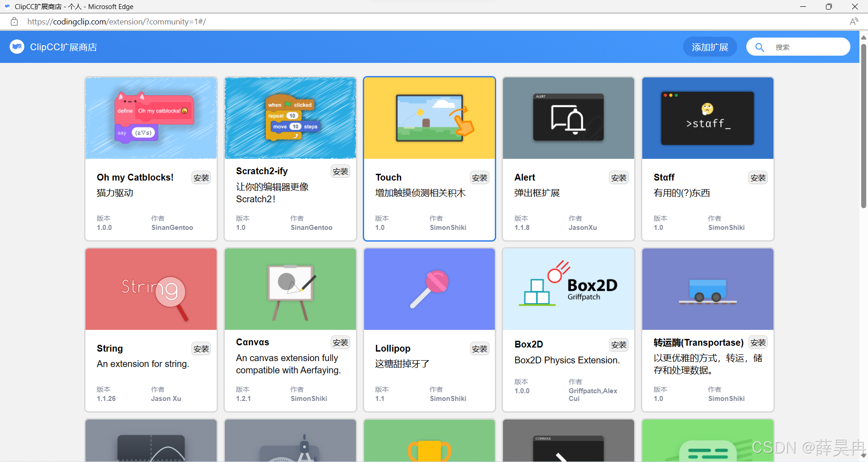Open the Transportase cart thumbnail
This screenshot has height=462, width=868.
[708, 289]
